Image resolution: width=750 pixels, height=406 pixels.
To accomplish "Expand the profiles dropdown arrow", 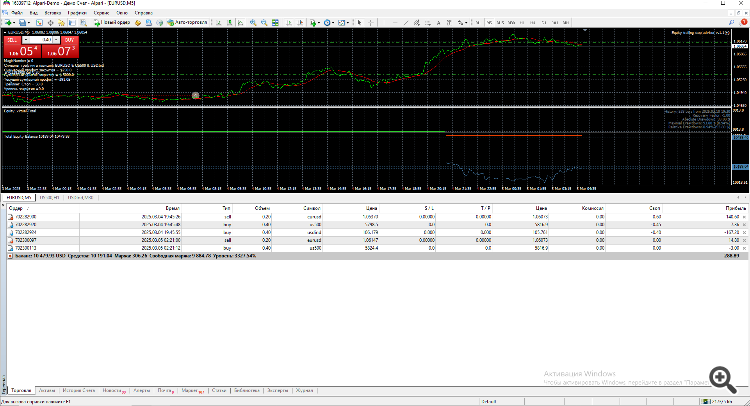I will 29,22.
